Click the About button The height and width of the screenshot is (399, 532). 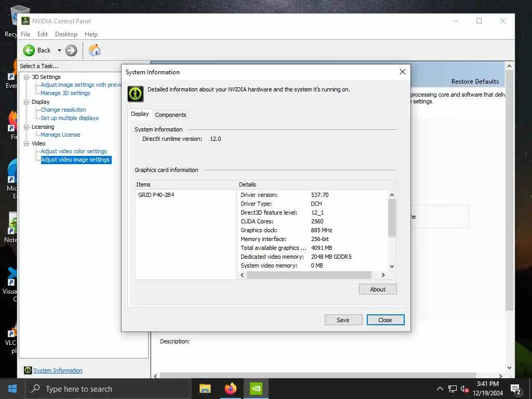pos(378,289)
